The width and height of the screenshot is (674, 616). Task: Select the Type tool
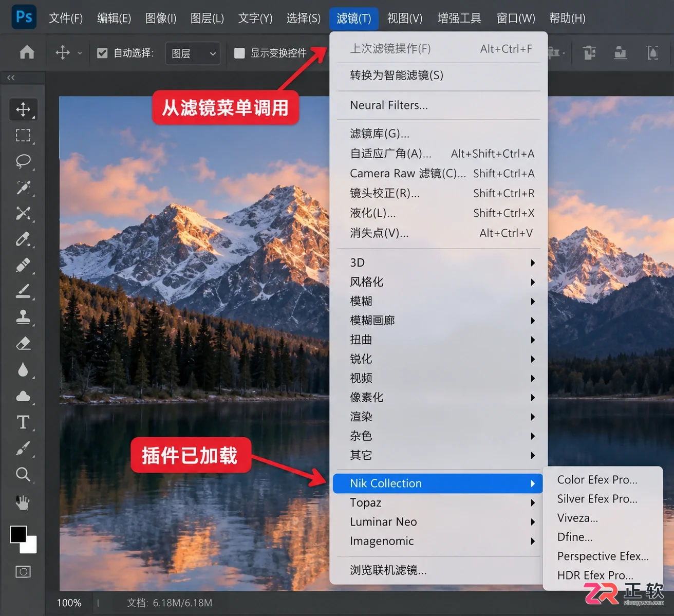click(x=23, y=422)
